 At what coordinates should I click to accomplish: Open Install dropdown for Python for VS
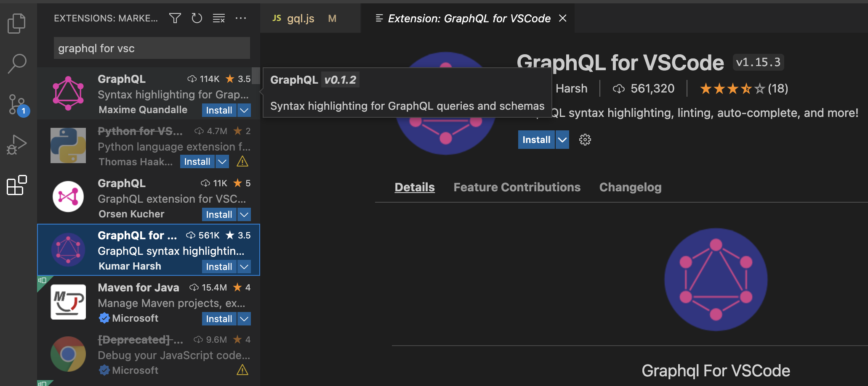(x=222, y=161)
